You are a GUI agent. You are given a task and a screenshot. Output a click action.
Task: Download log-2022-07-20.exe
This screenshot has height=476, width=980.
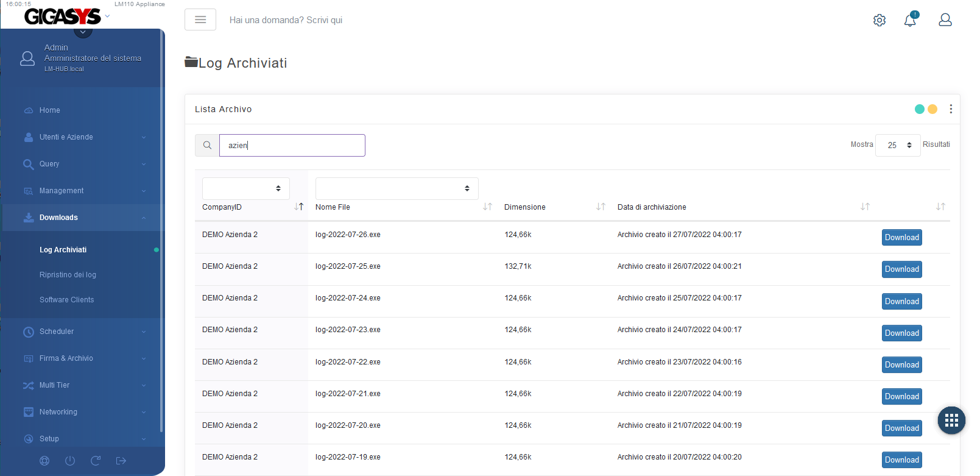click(x=902, y=428)
